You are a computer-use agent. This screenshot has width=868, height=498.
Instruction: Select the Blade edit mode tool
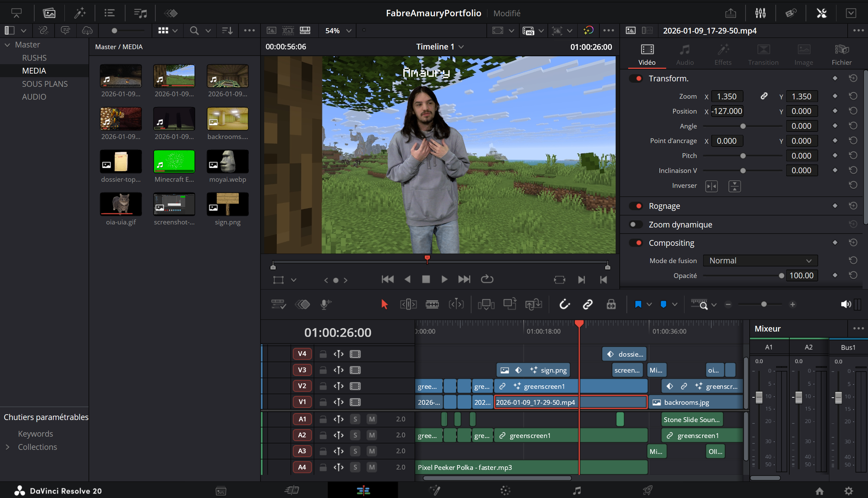tap(432, 304)
